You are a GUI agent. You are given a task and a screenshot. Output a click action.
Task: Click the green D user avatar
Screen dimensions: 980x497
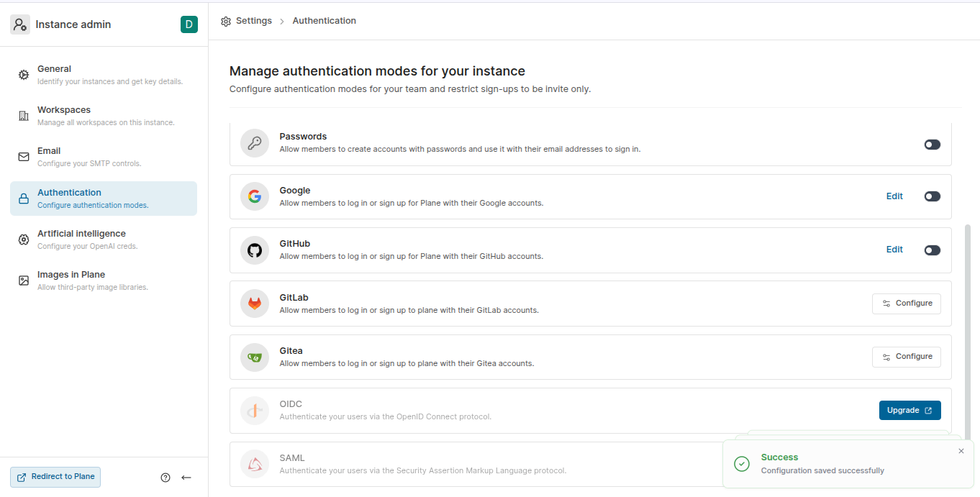(189, 24)
